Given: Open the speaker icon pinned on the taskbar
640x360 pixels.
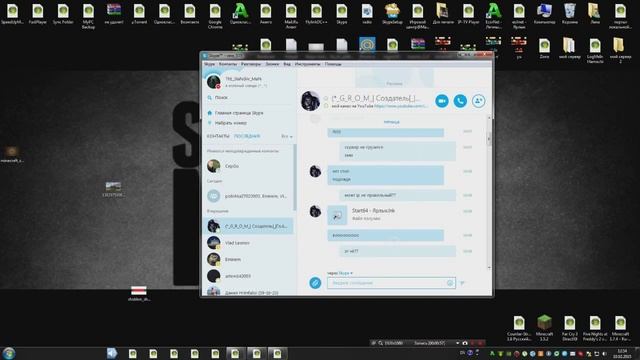Looking at the screenshot, I should (112, 353).
